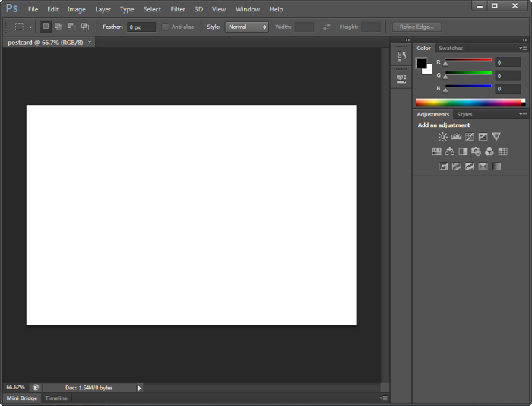Click the Refine Edge button

(x=416, y=27)
